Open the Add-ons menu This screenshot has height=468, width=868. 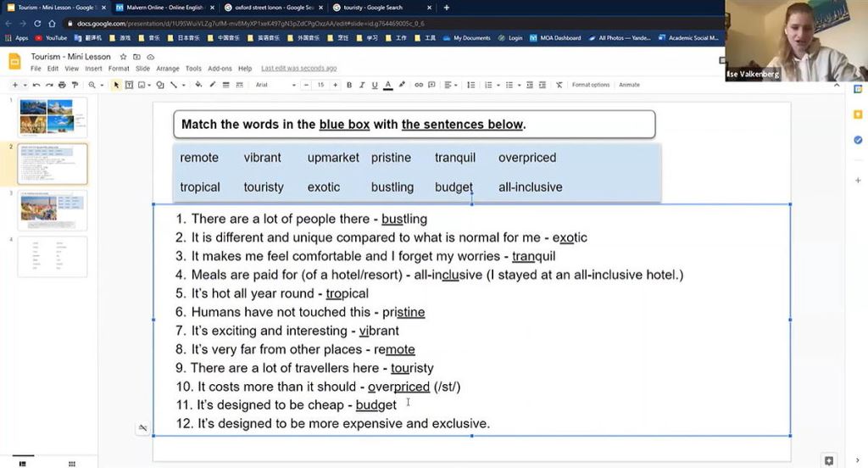click(220, 69)
